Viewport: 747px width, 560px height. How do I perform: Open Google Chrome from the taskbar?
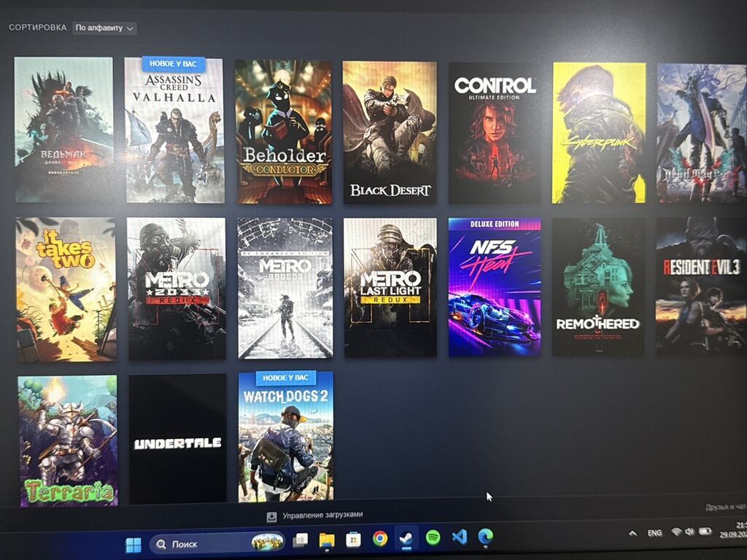(380, 539)
